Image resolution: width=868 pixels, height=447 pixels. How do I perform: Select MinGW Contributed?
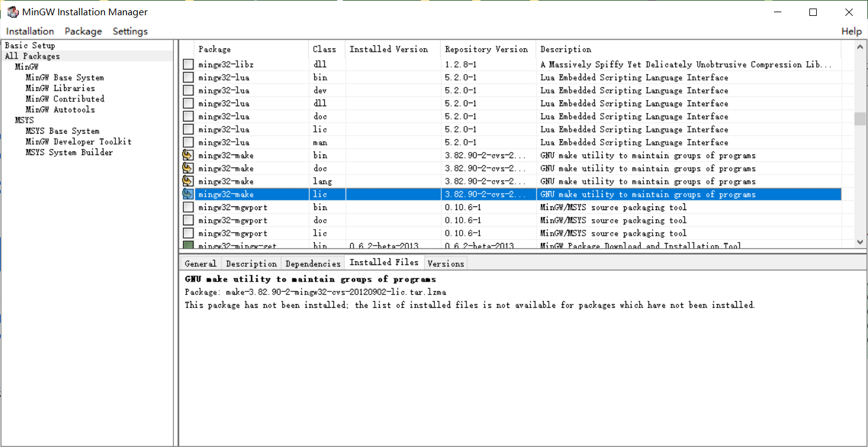point(65,99)
